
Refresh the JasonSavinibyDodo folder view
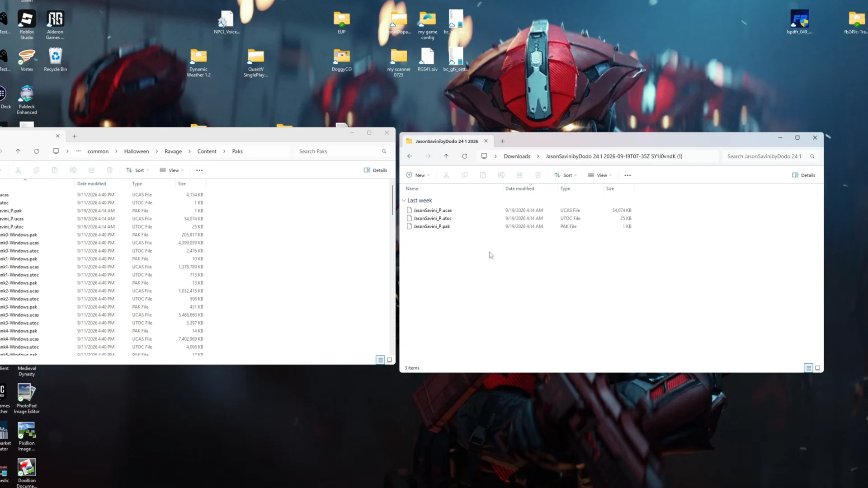pyautogui.click(x=464, y=156)
